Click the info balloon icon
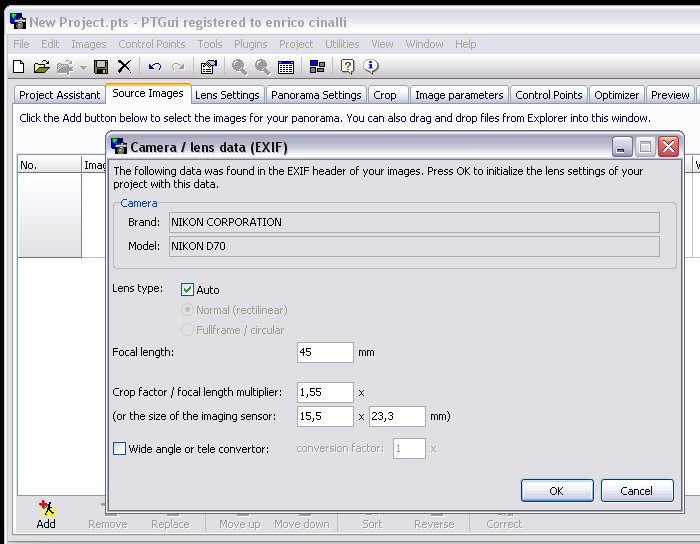 tap(371, 66)
